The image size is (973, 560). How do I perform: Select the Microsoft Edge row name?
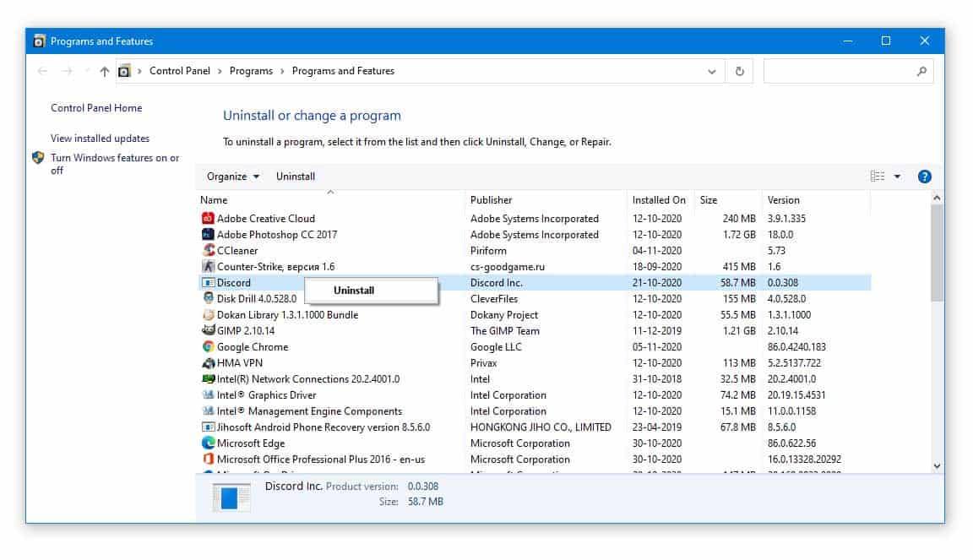tap(251, 443)
